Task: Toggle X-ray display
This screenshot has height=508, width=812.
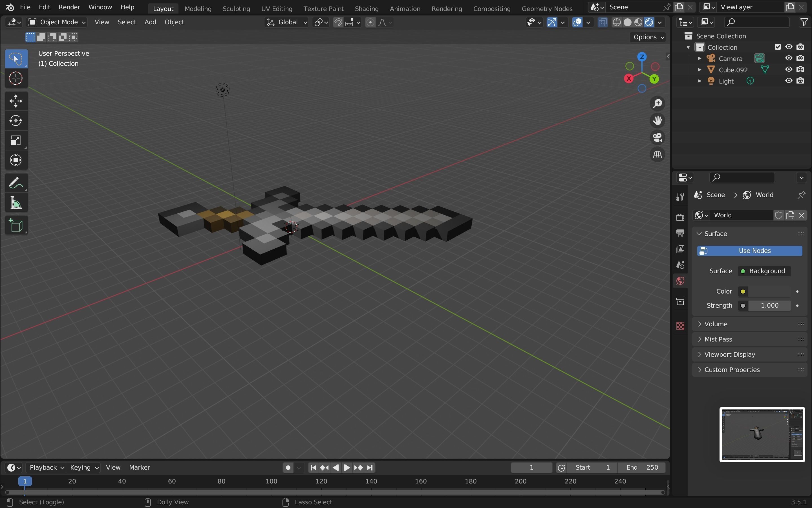Action: tap(602, 22)
